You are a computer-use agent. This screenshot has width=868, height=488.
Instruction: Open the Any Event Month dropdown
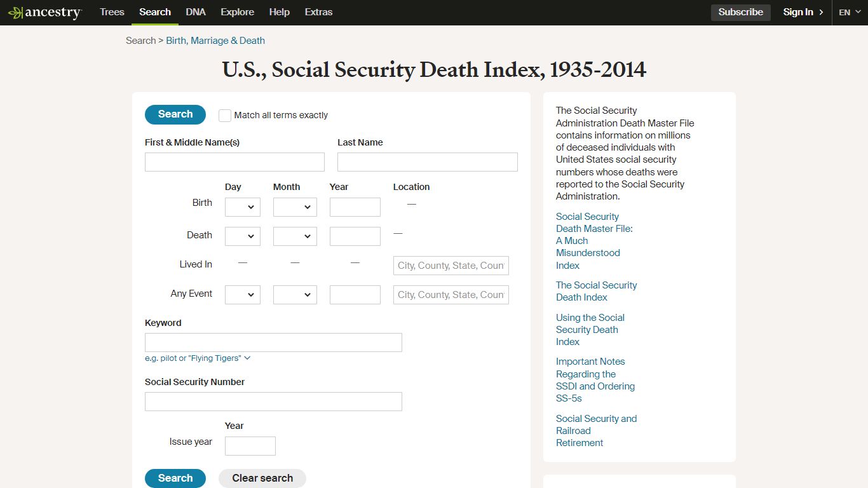point(295,295)
